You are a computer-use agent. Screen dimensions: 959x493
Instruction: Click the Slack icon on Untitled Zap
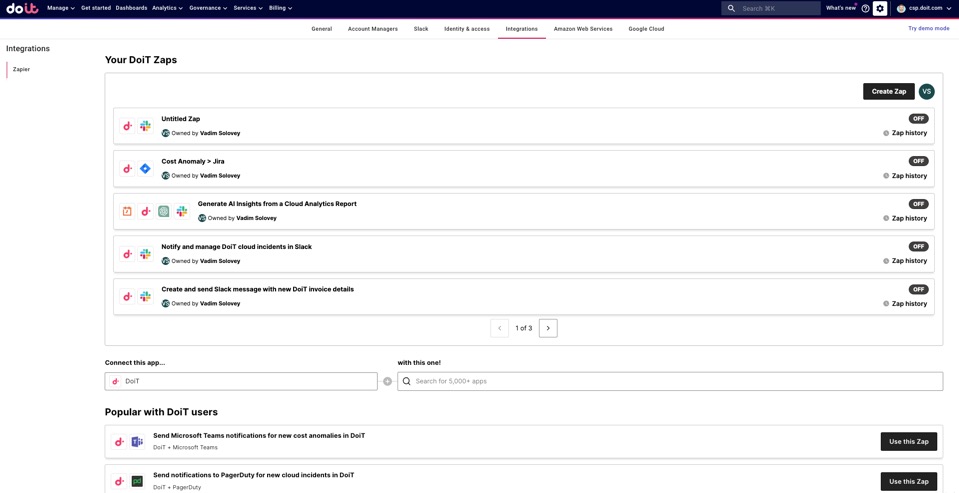point(145,126)
